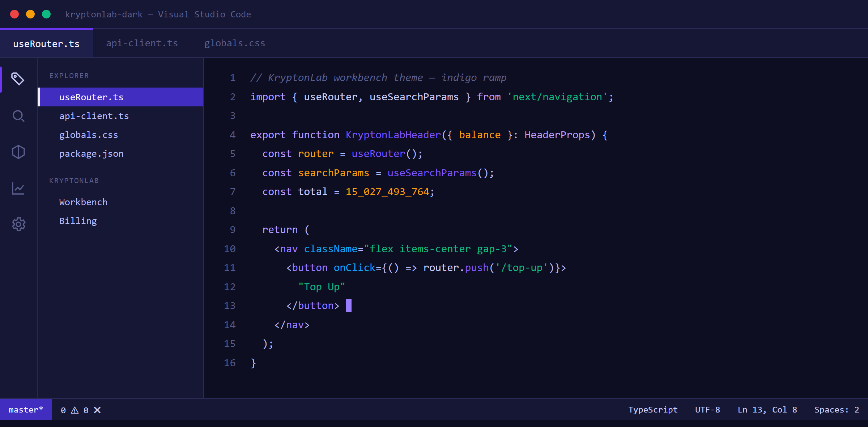Click the UTF-8 encoding status item

click(x=707, y=410)
